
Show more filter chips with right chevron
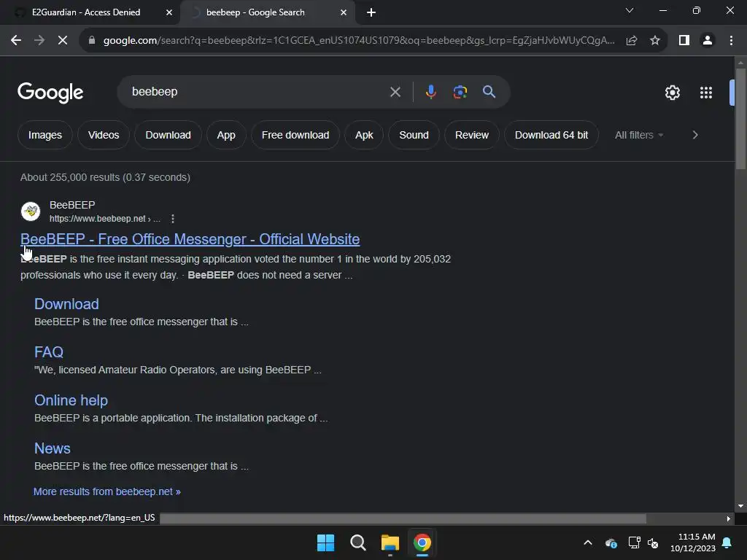(695, 135)
